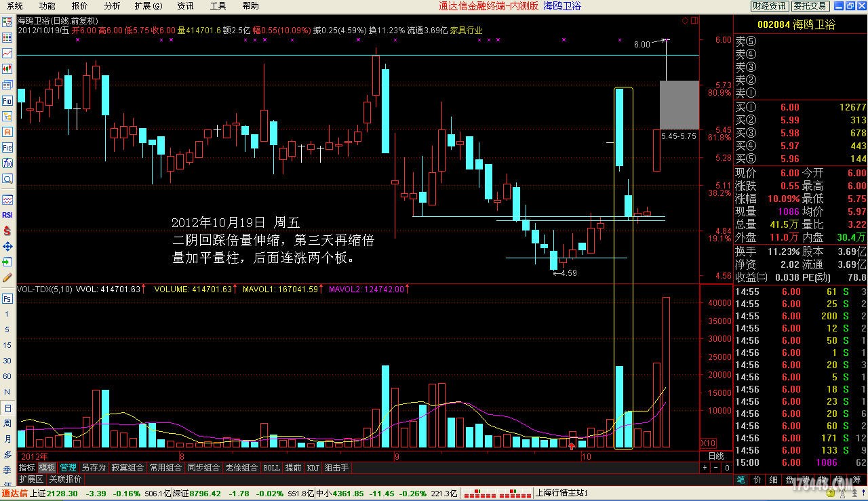Click the F5 chart switch icon

(7, 298)
